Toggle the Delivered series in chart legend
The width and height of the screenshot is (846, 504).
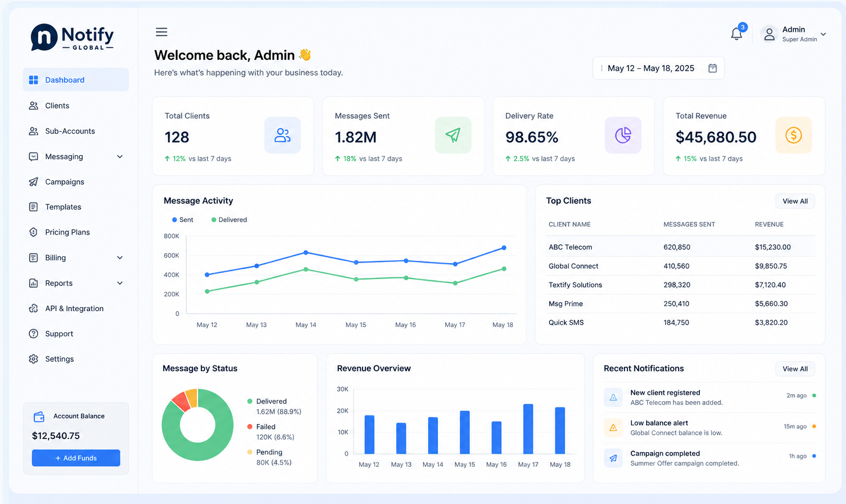pyautogui.click(x=229, y=220)
